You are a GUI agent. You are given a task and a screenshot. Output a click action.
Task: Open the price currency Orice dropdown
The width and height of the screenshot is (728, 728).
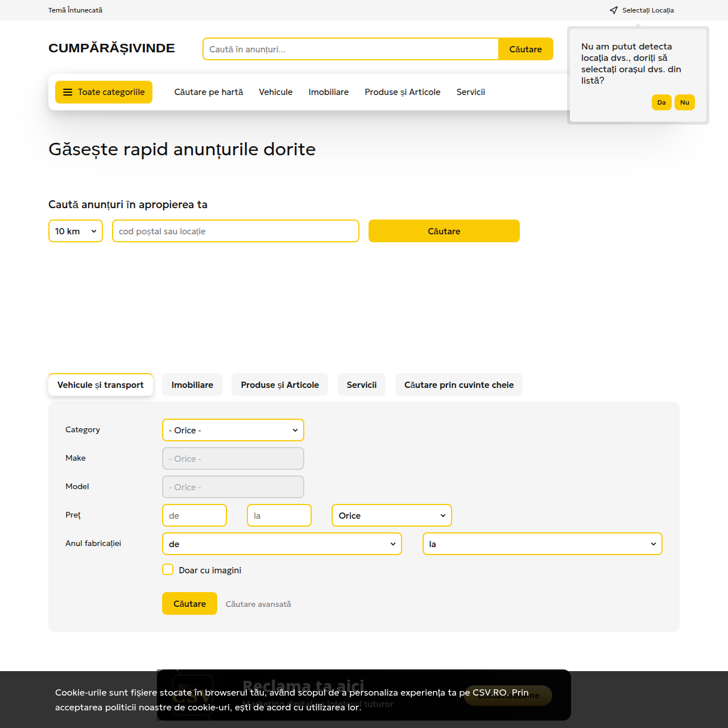[391, 515]
